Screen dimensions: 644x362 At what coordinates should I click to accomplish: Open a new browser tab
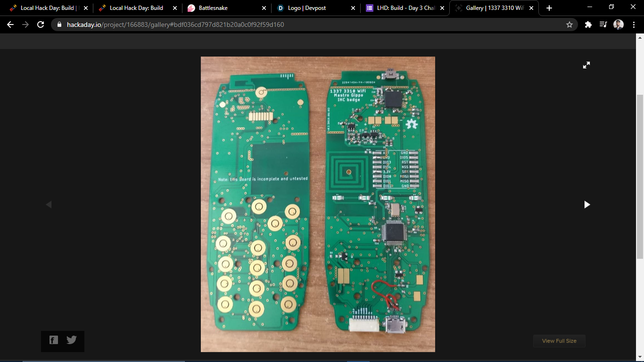[549, 8]
